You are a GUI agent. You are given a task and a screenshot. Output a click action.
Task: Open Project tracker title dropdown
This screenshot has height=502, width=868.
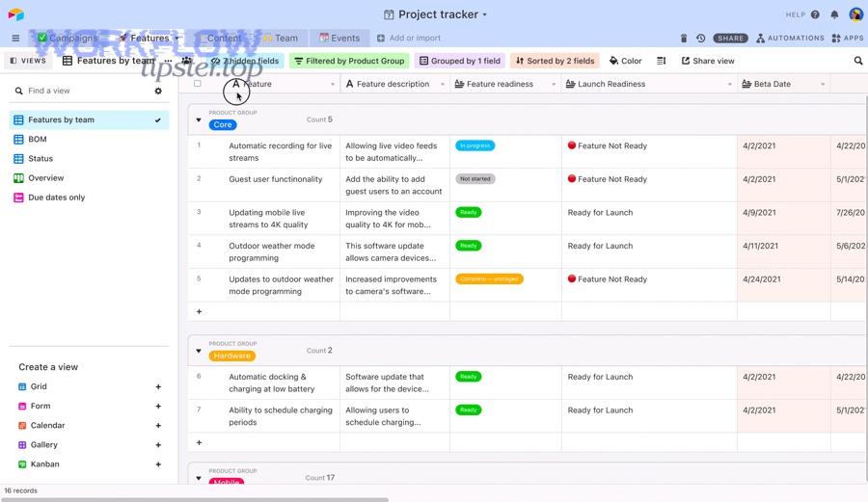coord(436,14)
